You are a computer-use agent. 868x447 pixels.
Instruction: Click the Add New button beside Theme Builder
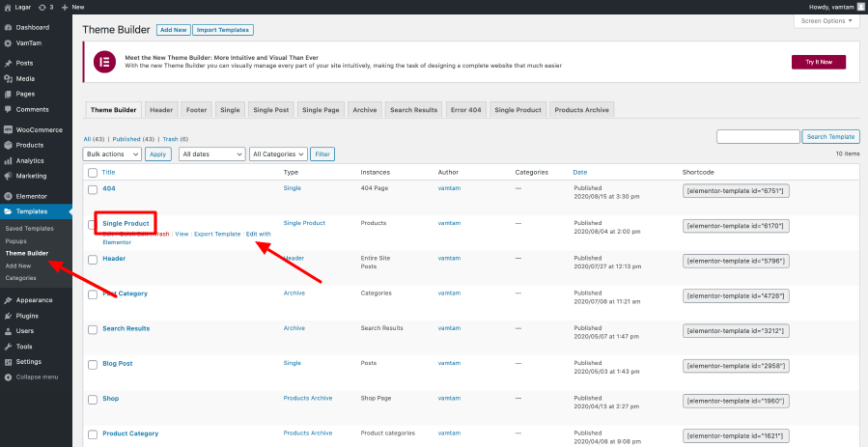tap(173, 30)
